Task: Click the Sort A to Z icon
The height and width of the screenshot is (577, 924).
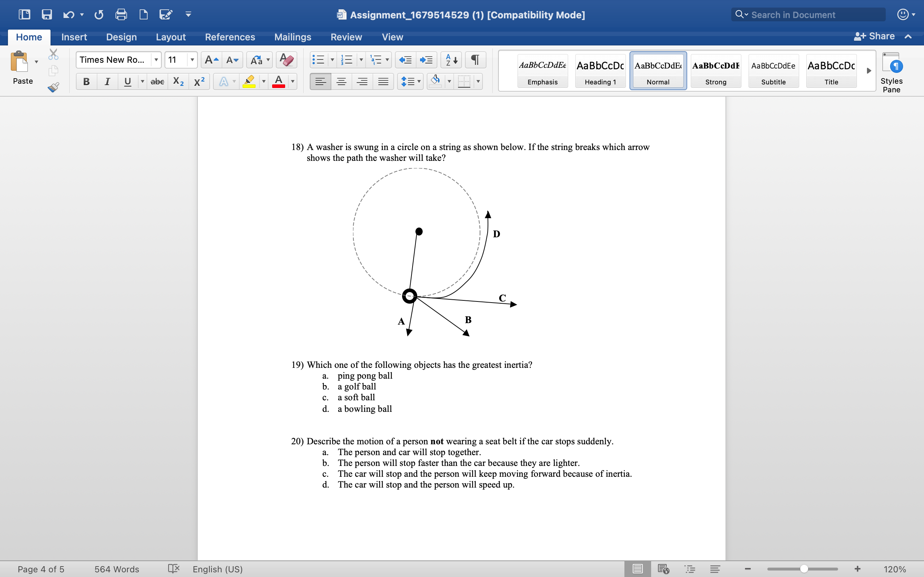Action: [x=451, y=60]
